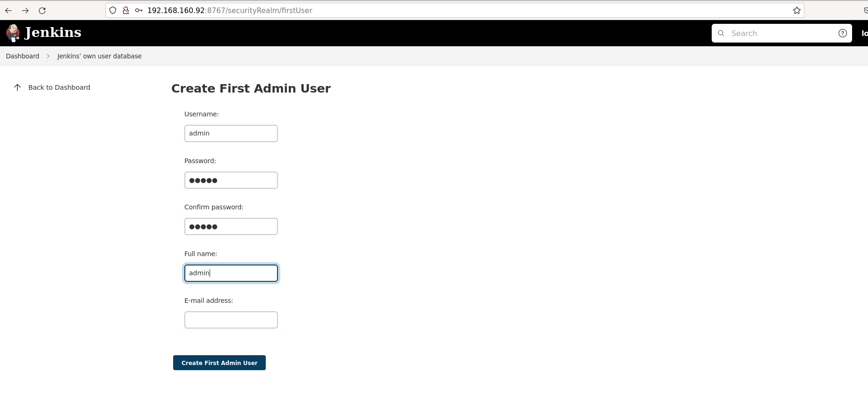Go Back to Dashboard from sidebar
This screenshot has height=394, width=868.
59,87
